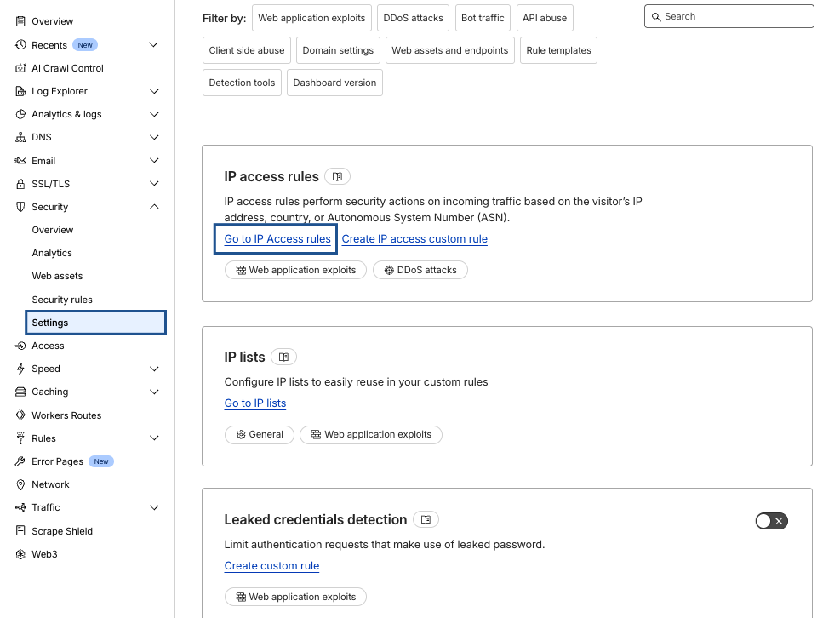Click Create IP access custom rule link
Screen dimensions: 840x618
414,239
